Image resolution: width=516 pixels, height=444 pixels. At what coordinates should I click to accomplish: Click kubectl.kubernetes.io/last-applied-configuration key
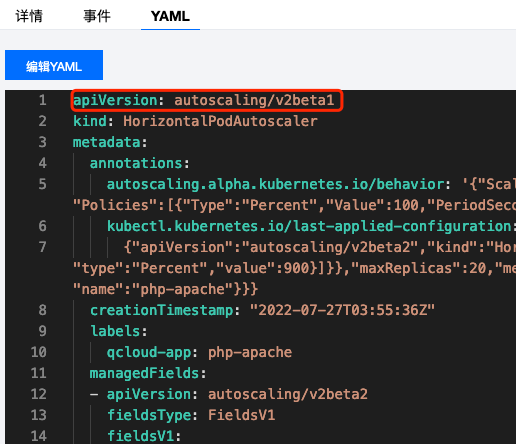pyautogui.click(x=309, y=226)
